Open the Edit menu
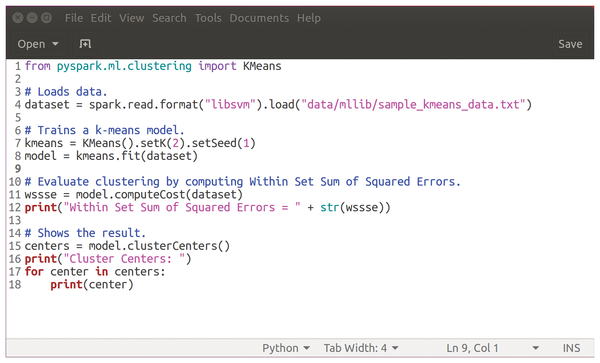 pos(101,18)
